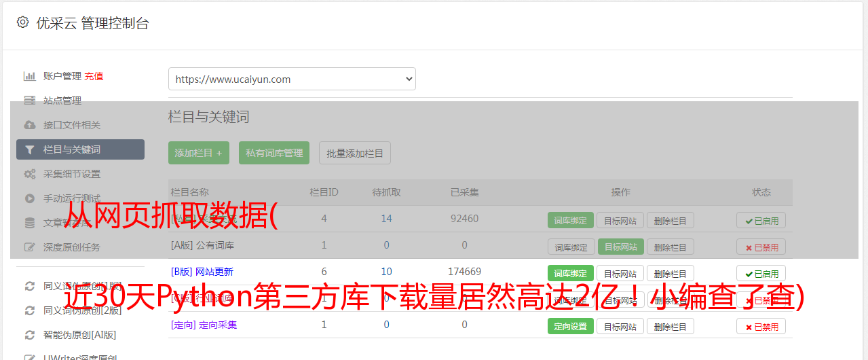Click 删除栏目 in the row with 92460 collected
The height and width of the screenshot is (360, 868).
(671, 220)
